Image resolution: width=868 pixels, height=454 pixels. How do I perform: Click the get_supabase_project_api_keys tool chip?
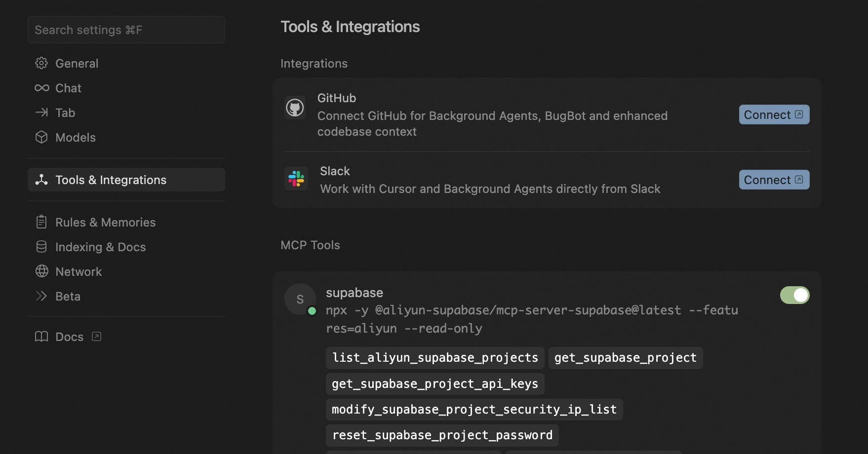(x=435, y=384)
